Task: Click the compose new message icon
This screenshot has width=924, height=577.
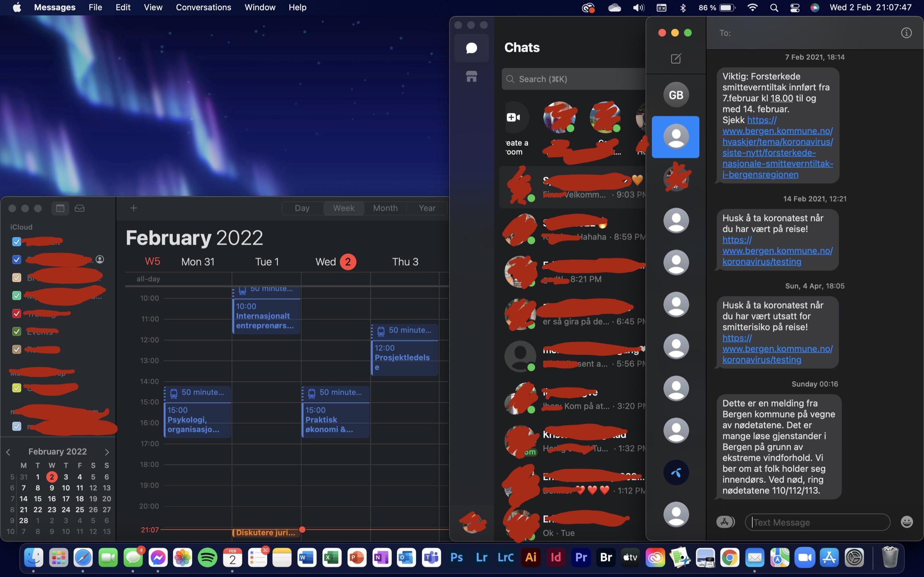Action: 676,59
